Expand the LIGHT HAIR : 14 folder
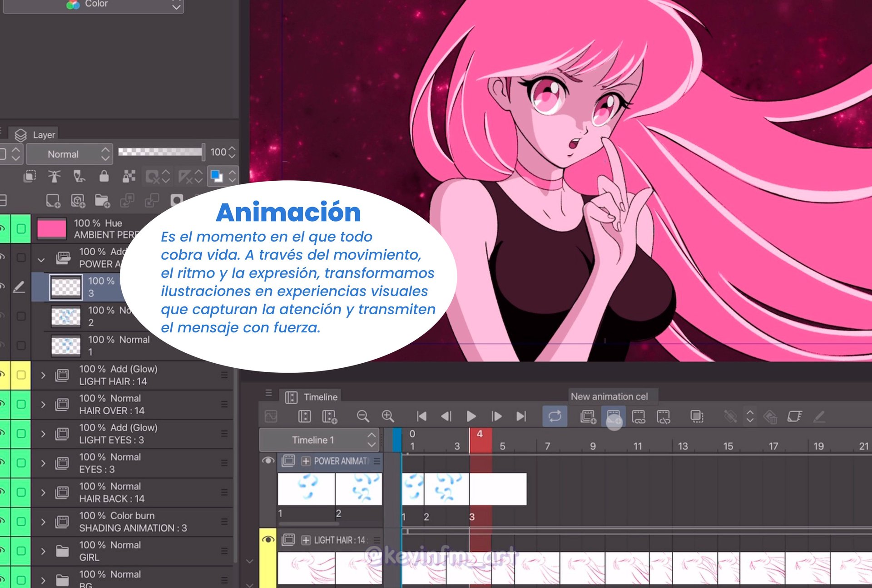This screenshot has height=588, width=872. [x=43, y=375]
